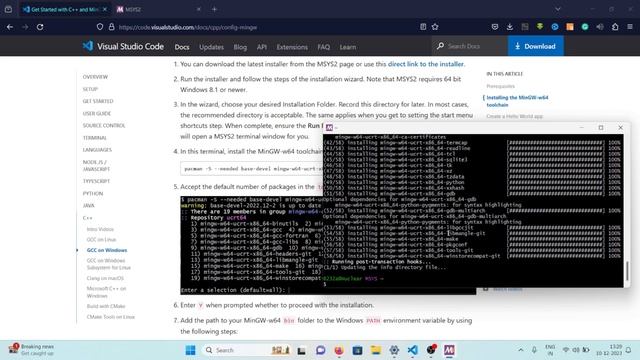Open Overview in the docs sidebar
The height and width of the screenshot is (360, 640).
pos(95,77)
